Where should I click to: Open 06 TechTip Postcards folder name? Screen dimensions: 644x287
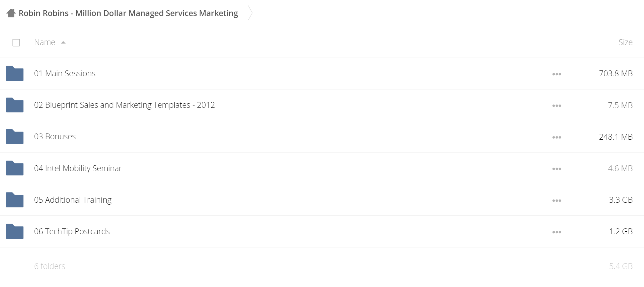click(x=72, y=231)
